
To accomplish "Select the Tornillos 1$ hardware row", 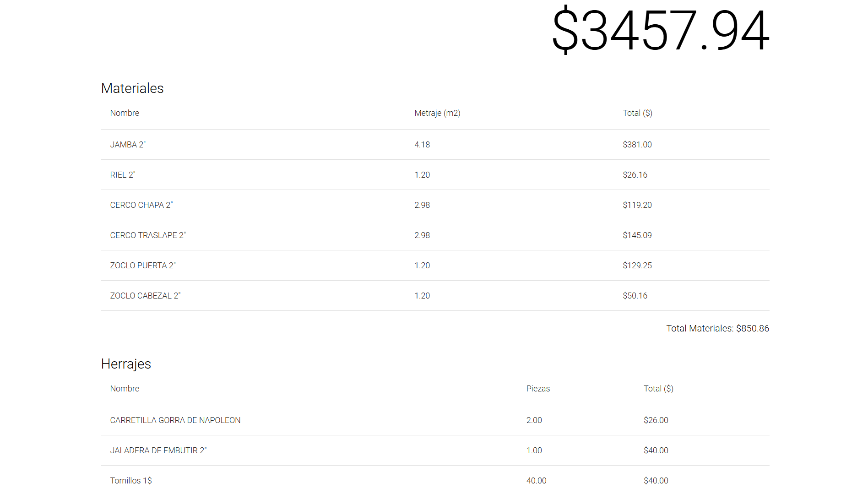I will 131,481.
